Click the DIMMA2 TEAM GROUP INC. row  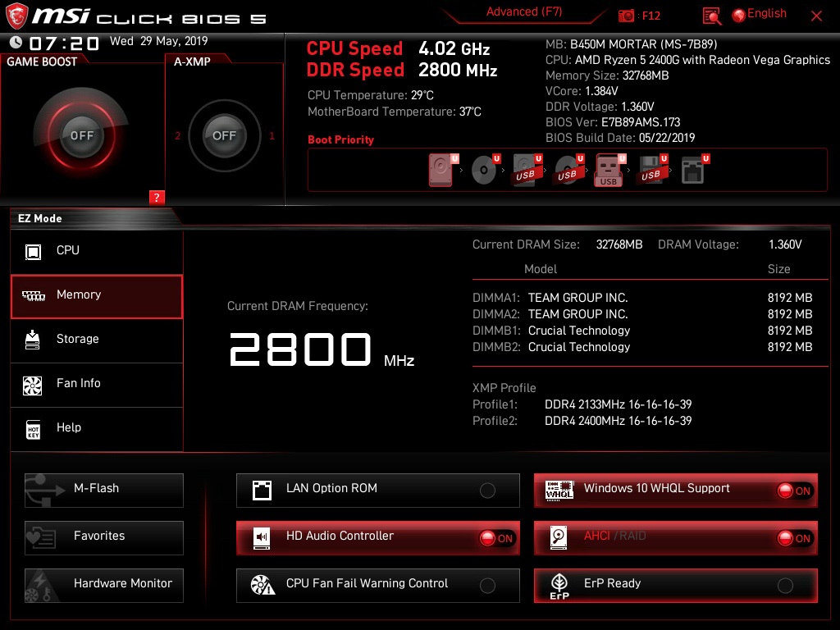(x=642, y=314)
